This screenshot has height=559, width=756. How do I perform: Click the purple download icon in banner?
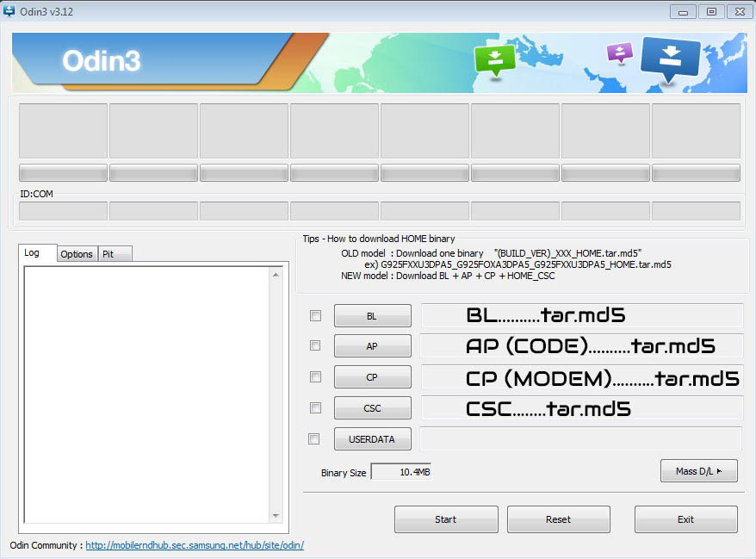(619, 53)
